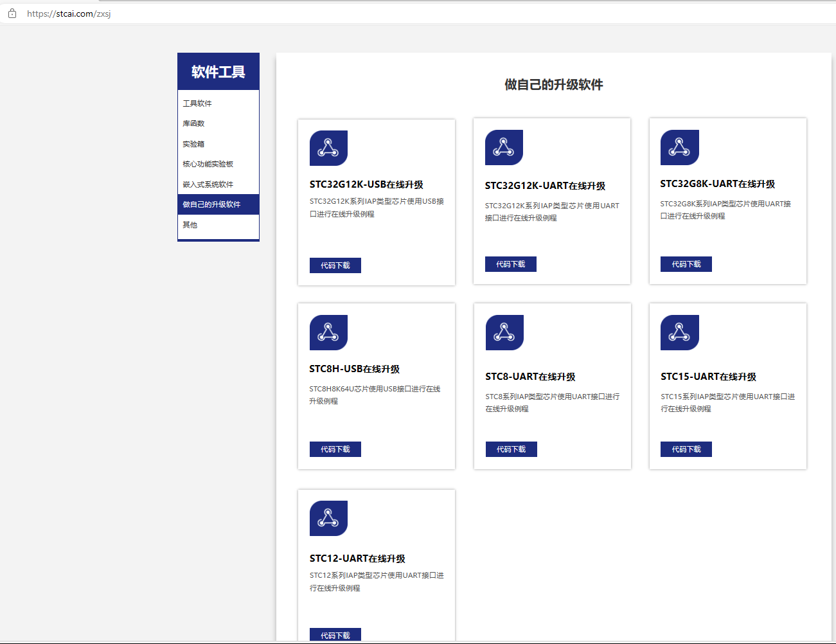836x644 pixels.
Task: Click the STC8H-USB card network icon
Action: 328,332
